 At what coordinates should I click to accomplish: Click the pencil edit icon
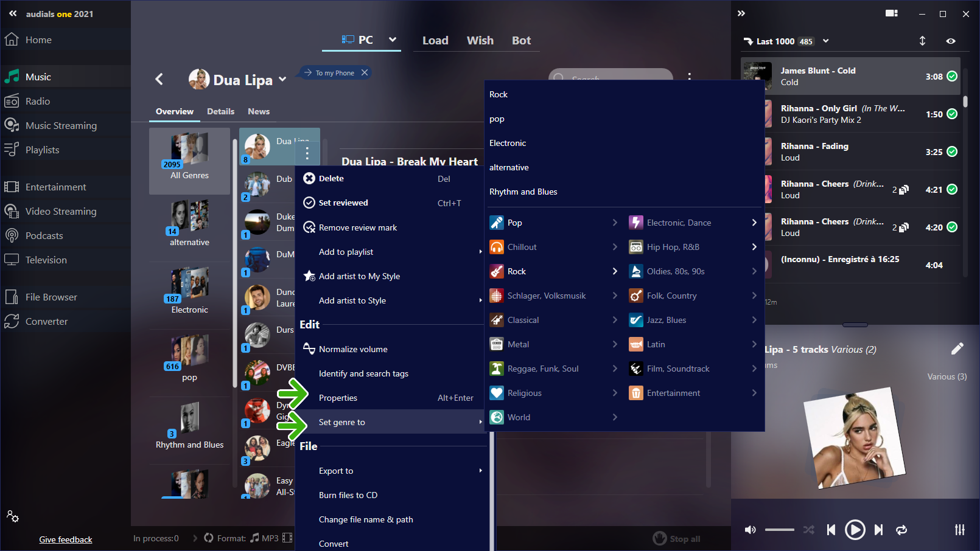957,348
